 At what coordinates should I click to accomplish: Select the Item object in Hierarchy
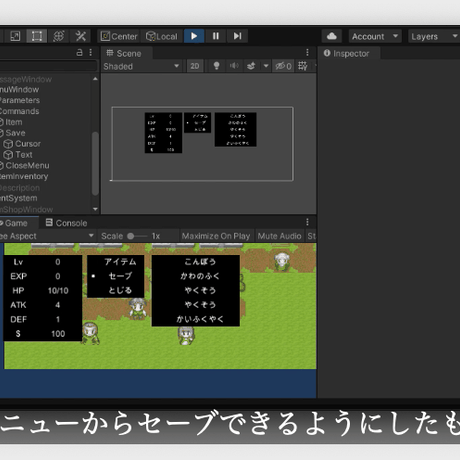pos(14,122)
